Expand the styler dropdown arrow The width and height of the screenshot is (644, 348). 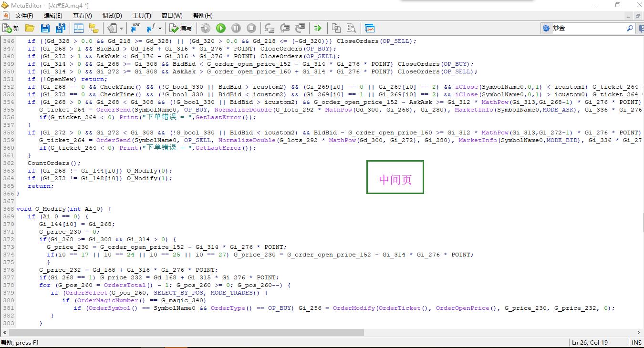point(121,28)
